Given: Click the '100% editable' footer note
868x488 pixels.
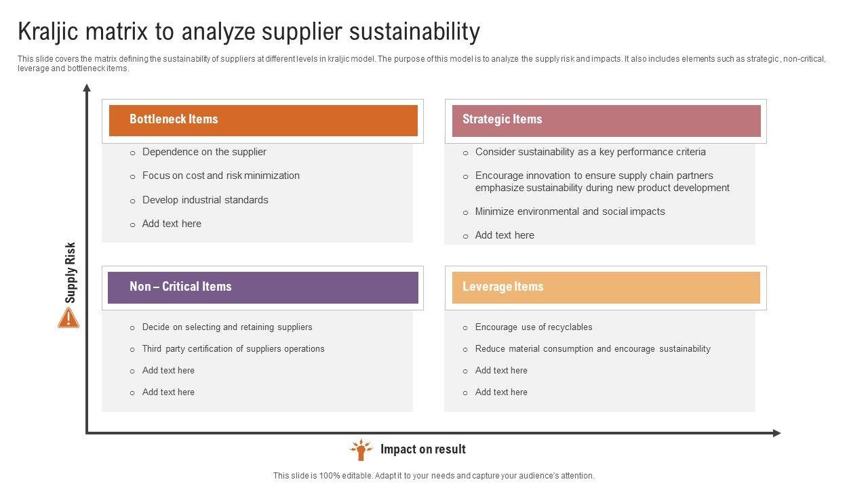Looking at the screenshot, I should click(x=433, y=476).
